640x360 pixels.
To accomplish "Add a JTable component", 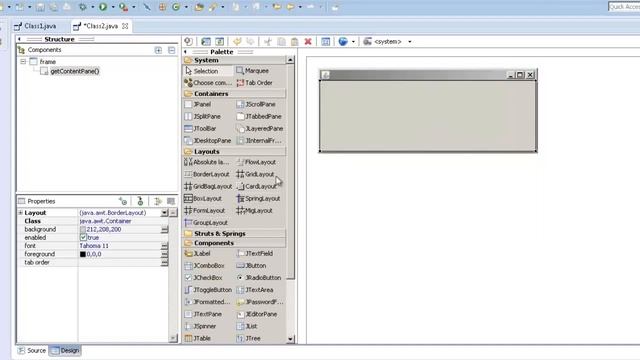I will coord(198,338).
